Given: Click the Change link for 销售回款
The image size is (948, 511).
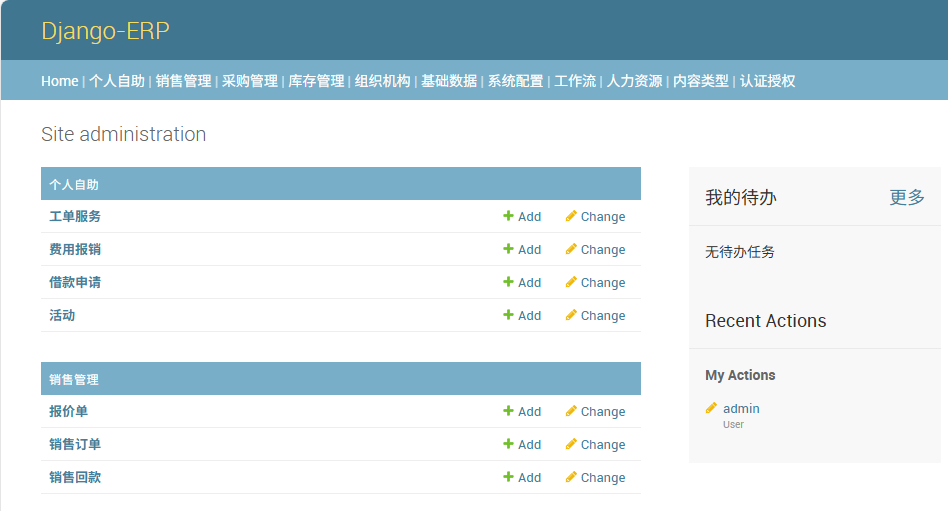Looking at the screenshot, I should coord(602,478).
